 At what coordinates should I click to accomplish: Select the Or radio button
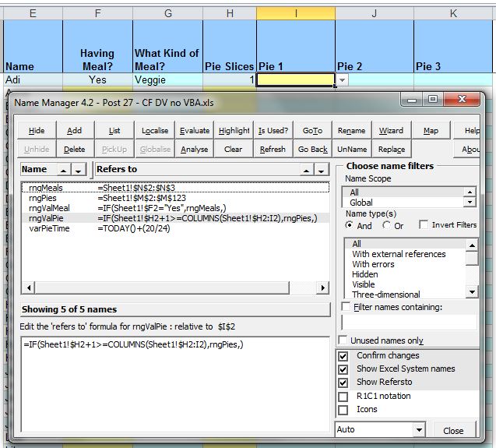coord(386,225)
